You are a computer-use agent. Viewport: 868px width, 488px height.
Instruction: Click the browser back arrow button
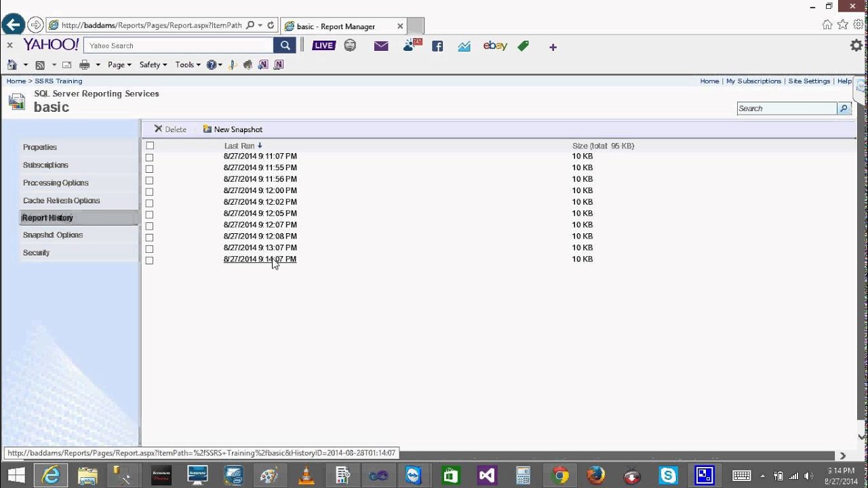[x=13, y=26]
